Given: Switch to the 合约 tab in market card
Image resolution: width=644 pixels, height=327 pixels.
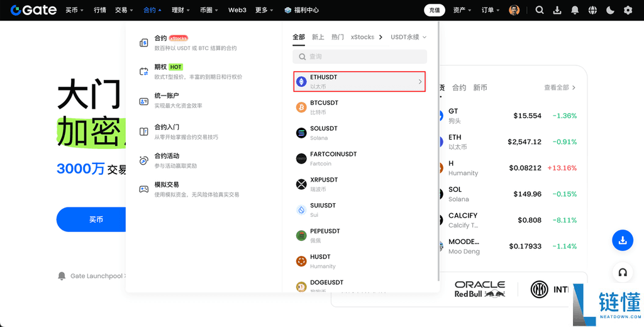Looking at the screenshot, I should coord(459,87).
